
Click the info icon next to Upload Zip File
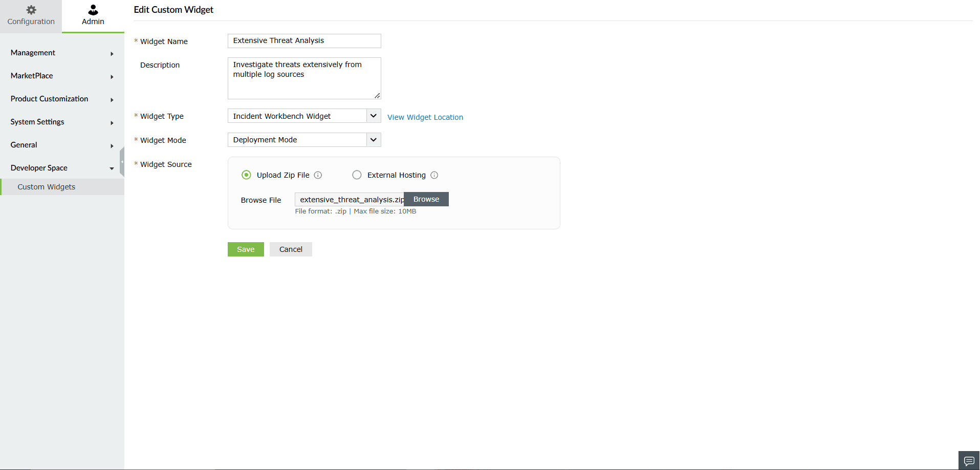[318, 175]
